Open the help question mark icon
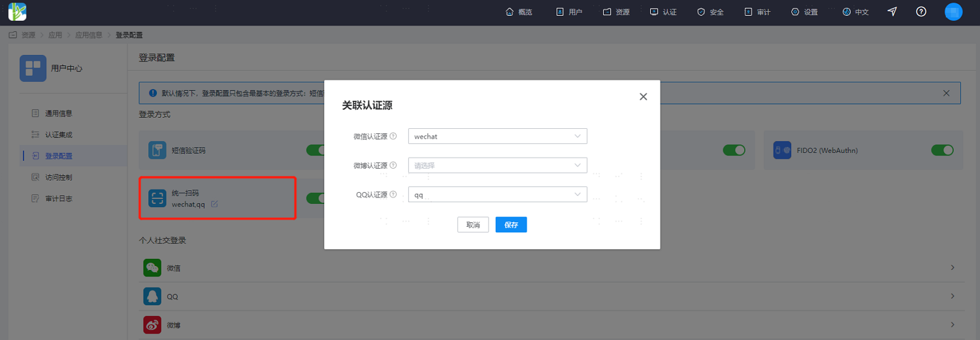 pos(921,12)
